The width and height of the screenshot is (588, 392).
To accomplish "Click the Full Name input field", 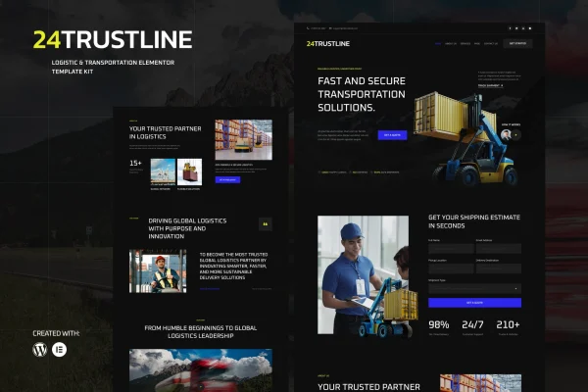I will pos(451,248).
